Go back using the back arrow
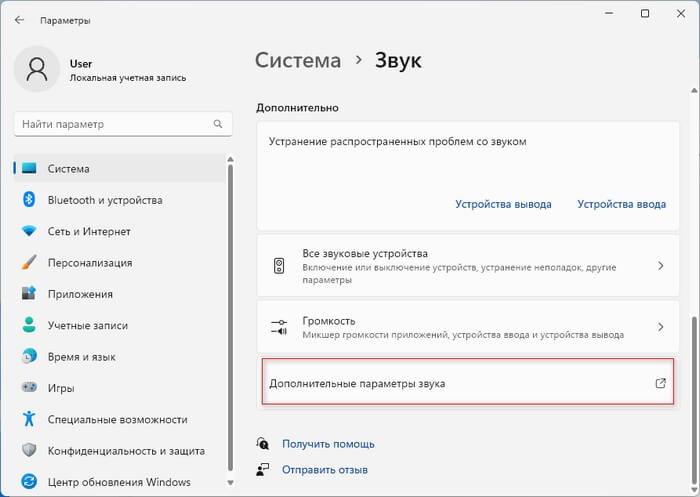The image size is (700, 497). coord(19,20)
